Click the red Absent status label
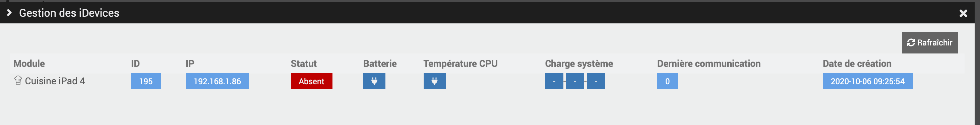980x125 pixels. (x=312, y=81)
